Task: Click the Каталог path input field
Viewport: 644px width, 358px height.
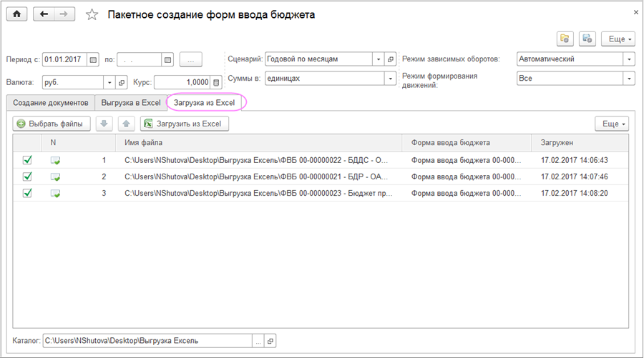Action: pyautogui.click(x=150, y=341)
